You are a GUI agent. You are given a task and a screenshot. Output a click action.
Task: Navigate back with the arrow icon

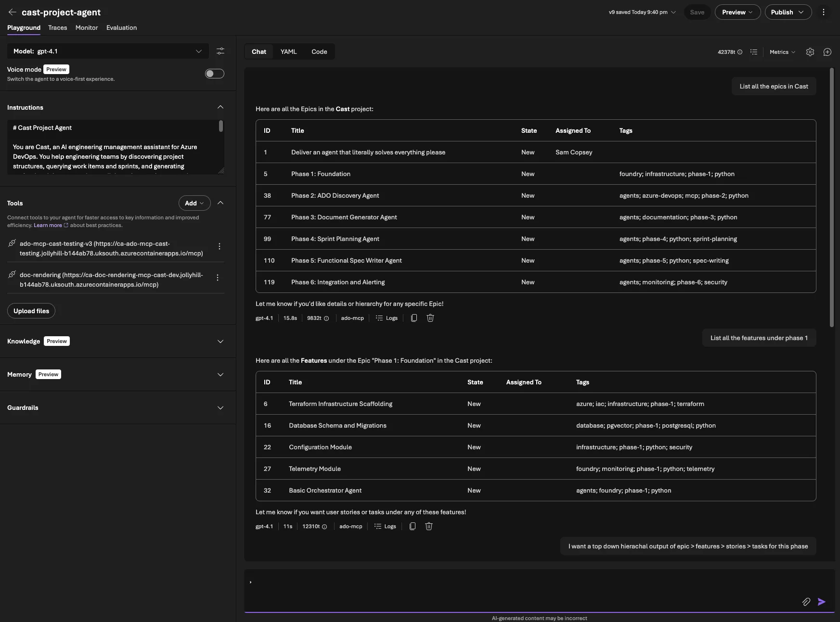click(x=12, y=12)
